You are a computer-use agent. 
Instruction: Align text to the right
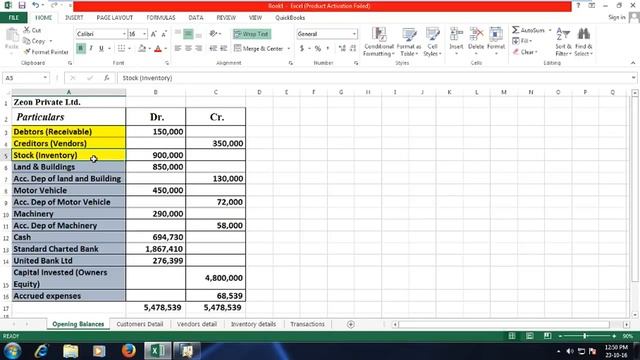click(199, 48)
